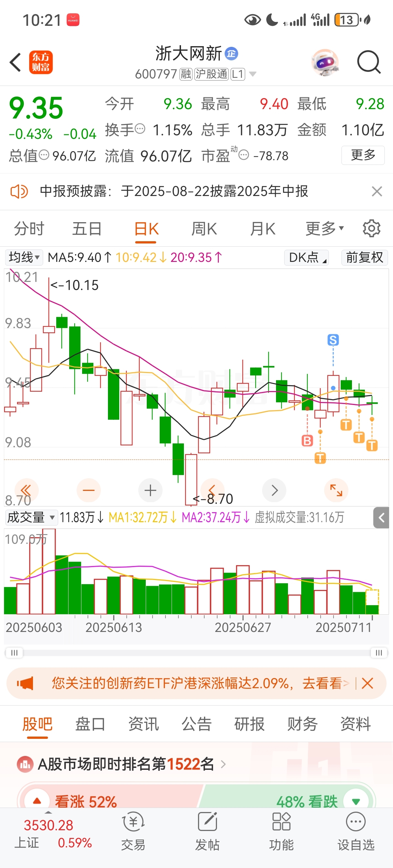Open the 去看看 ETF link

click(x=325, y=683)
